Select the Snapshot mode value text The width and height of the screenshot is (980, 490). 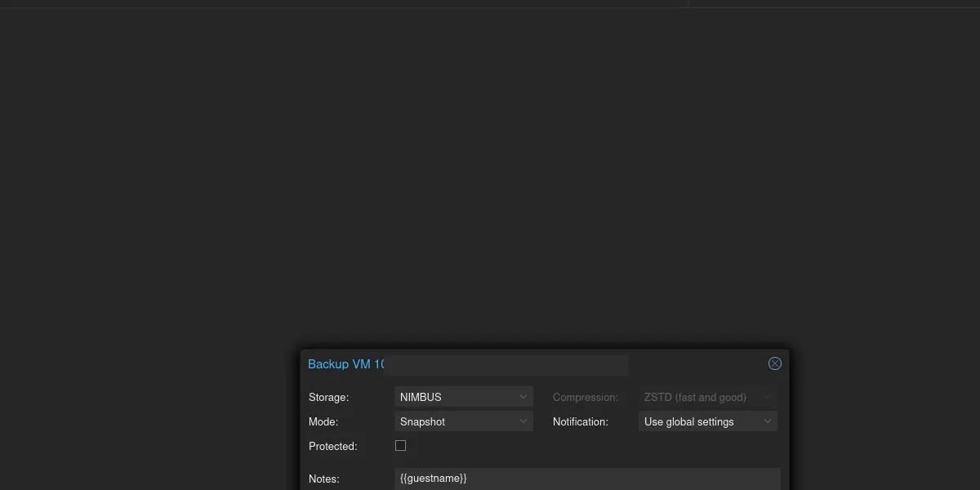422,421
